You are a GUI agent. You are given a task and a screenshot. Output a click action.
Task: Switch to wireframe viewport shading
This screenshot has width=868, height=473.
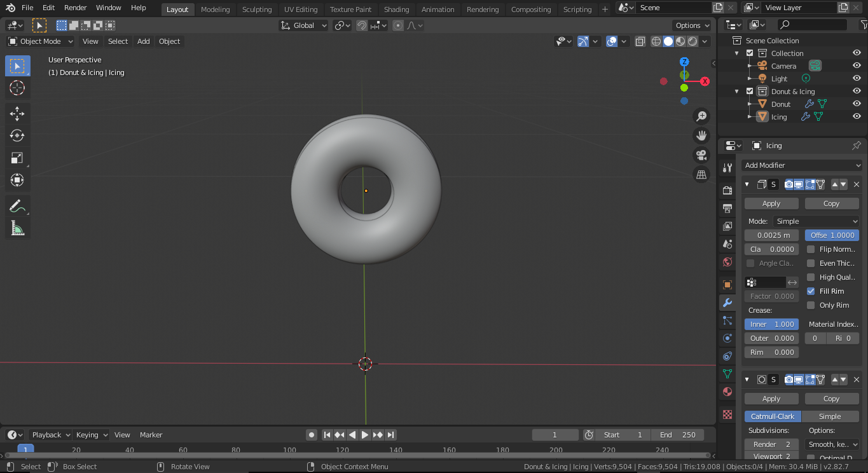[656, 41]
